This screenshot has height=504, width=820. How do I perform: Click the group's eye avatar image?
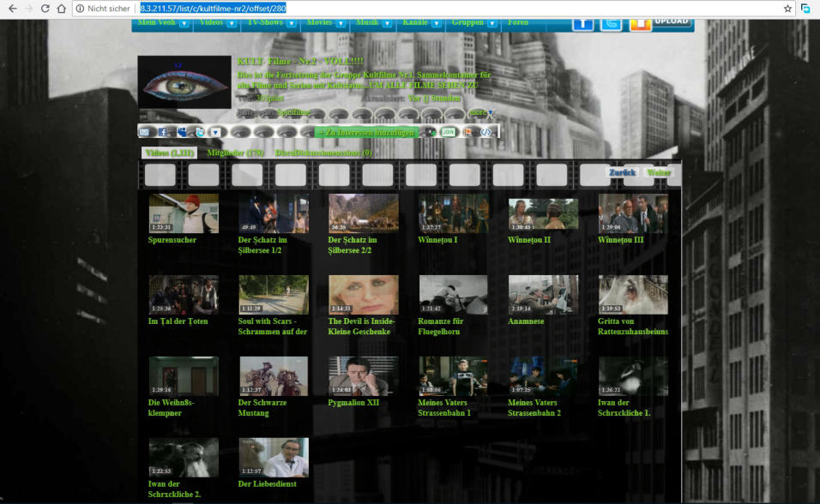click(184, 82)
